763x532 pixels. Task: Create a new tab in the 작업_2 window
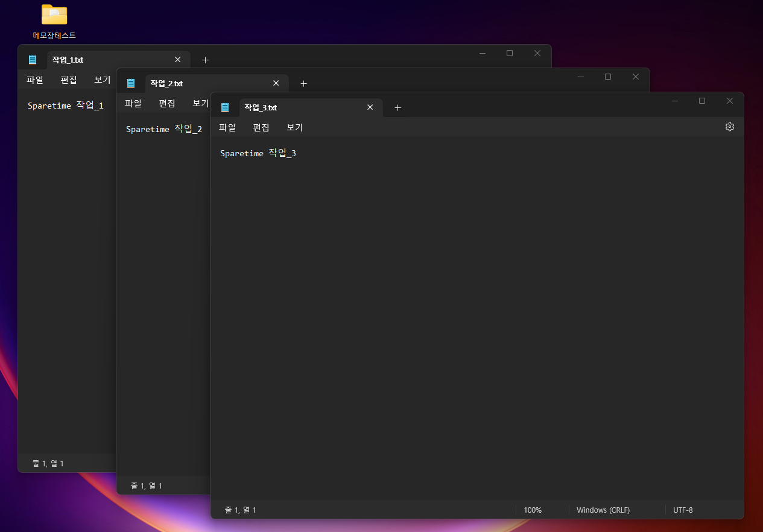point(303,83)
